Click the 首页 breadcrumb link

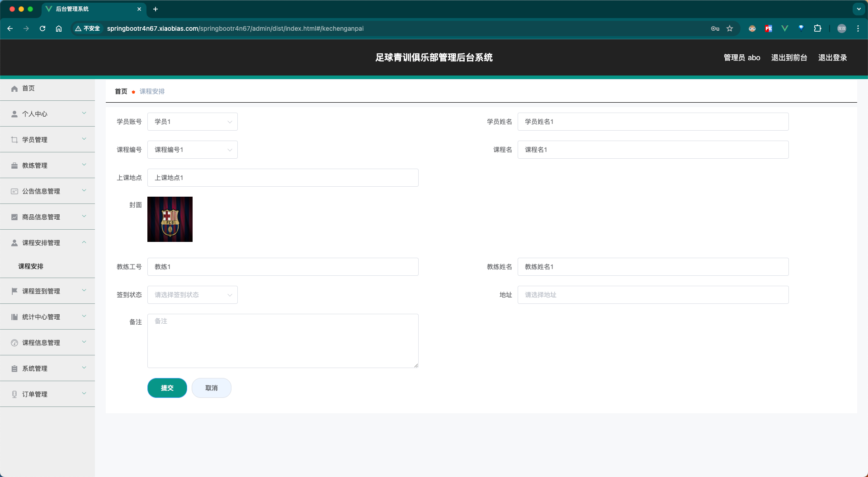(121, 91)
